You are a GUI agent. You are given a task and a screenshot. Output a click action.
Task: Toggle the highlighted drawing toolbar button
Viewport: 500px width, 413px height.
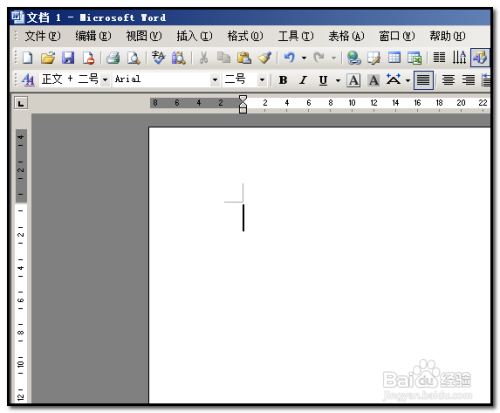(480, 58)
